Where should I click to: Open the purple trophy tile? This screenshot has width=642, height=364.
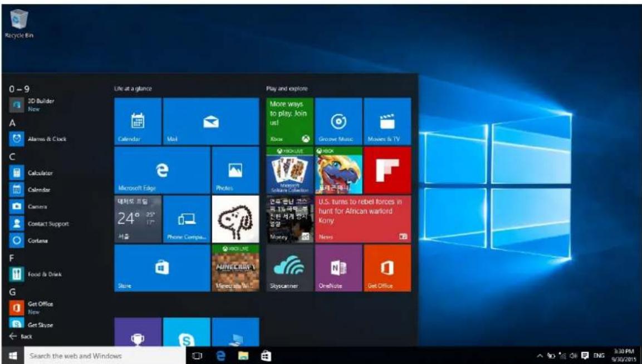pos(138,332)
